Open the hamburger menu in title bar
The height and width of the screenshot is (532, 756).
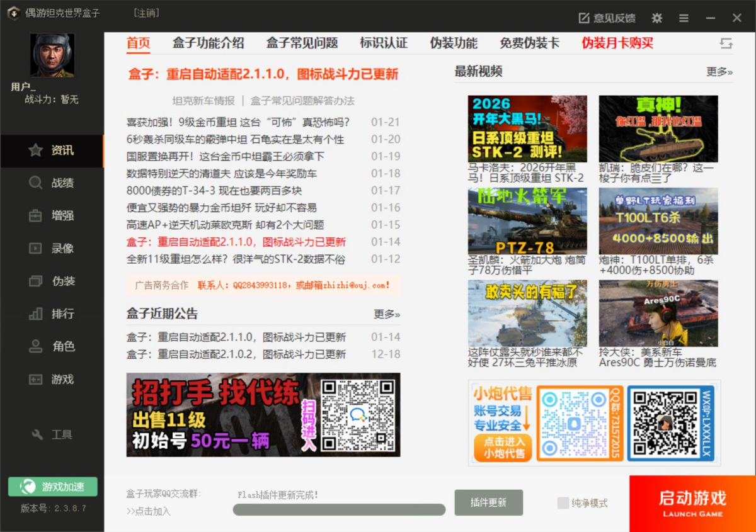click(684, 18)
